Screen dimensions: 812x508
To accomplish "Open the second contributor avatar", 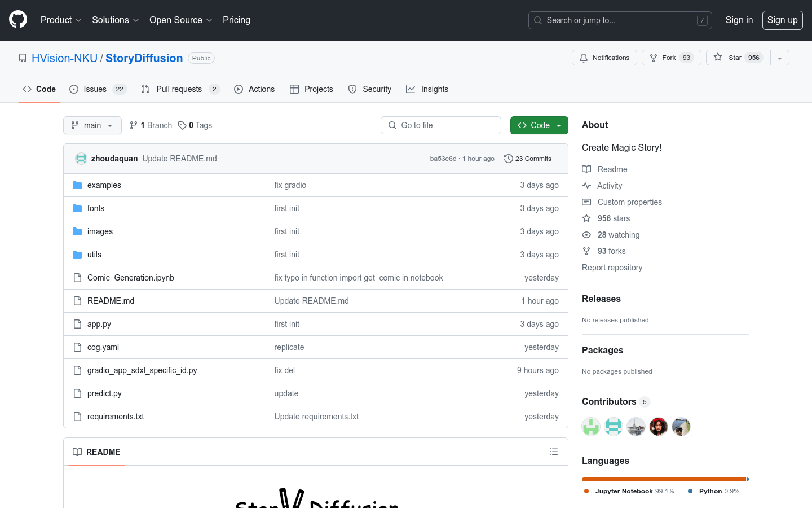I will pyautogui.click(x=614, y=427).
